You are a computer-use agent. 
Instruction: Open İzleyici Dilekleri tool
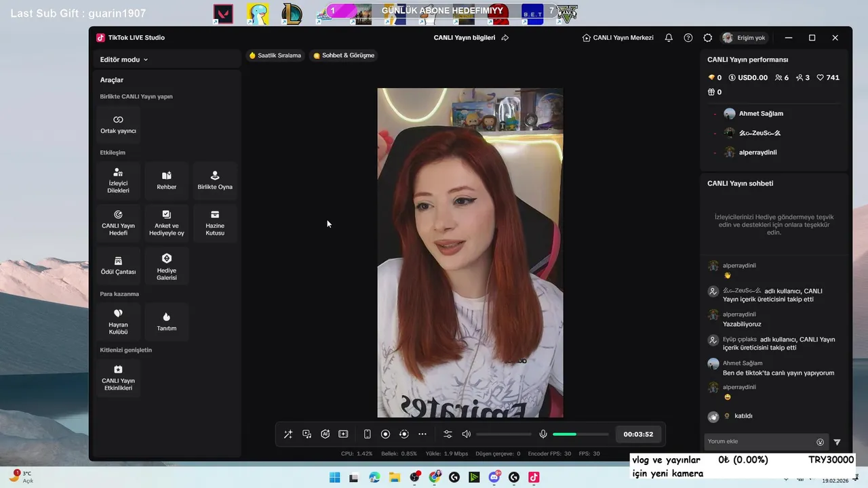[118, 181]
